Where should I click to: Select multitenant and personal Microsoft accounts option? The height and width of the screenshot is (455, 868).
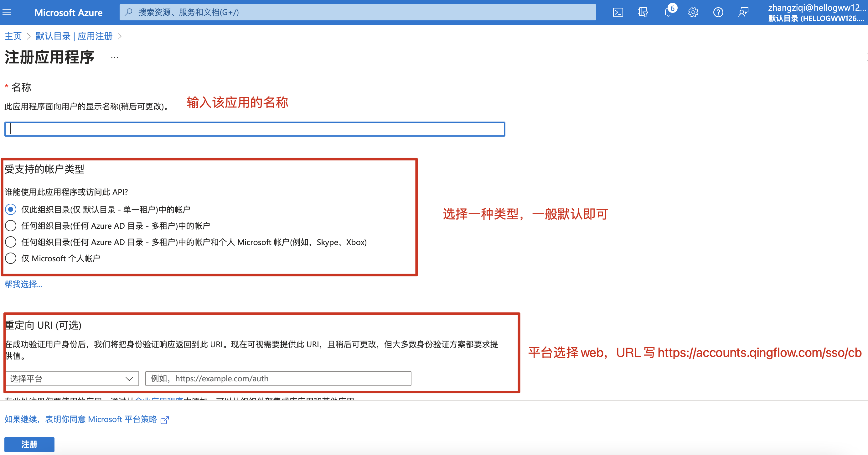coord(11,242)
